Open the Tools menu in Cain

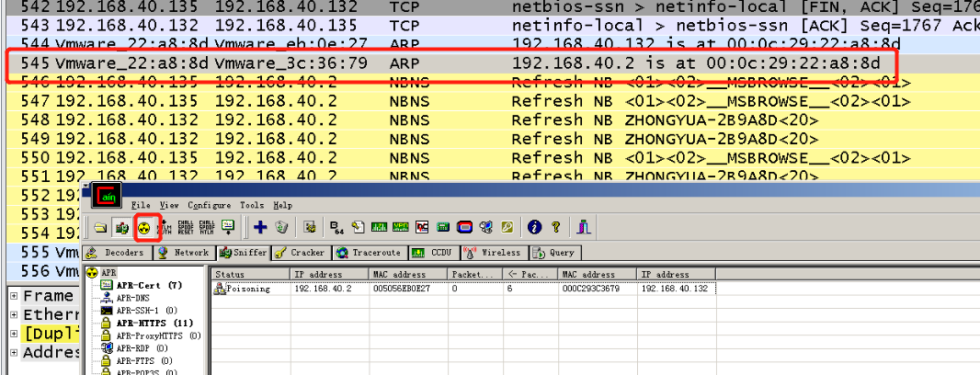tap(252, 205)
